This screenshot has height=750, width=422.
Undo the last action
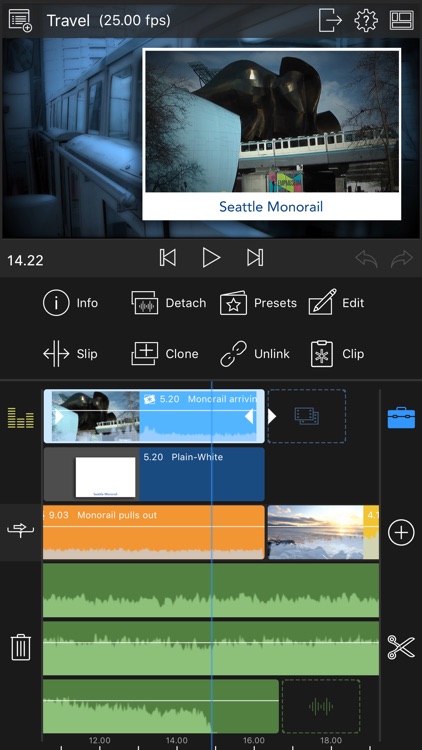(366, 259)
